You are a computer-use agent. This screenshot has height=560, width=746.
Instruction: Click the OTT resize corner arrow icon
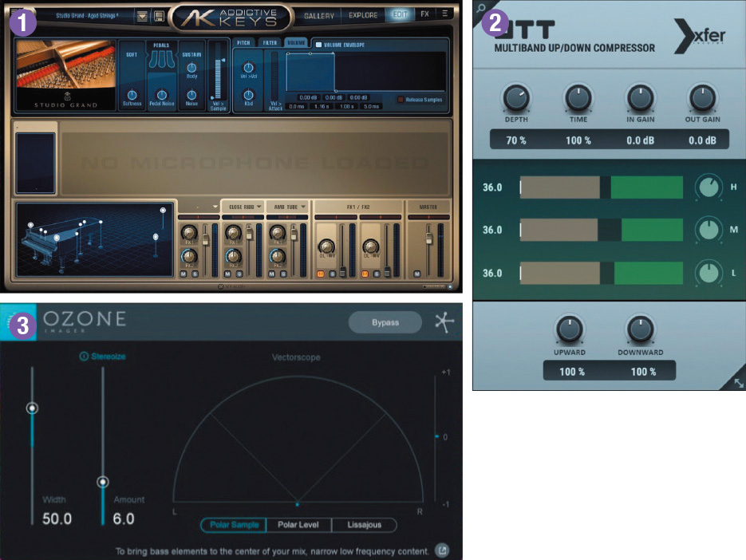pos(738,383)
